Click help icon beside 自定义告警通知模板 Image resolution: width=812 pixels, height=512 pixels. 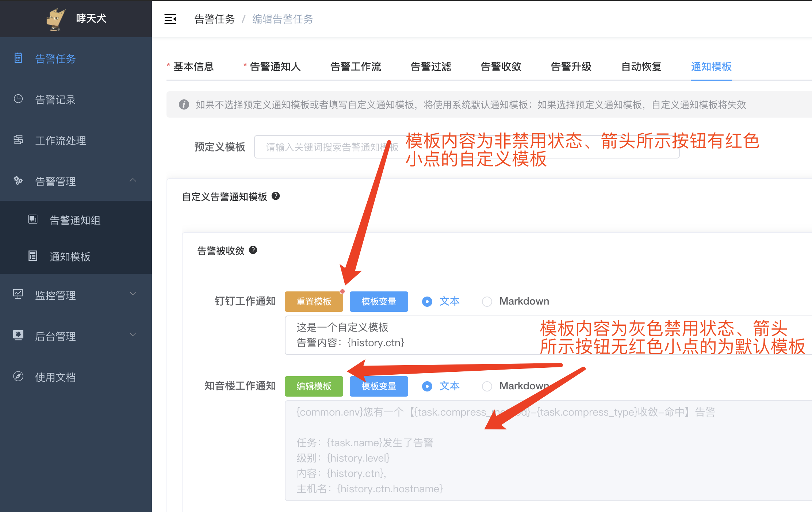coord(276,196)
